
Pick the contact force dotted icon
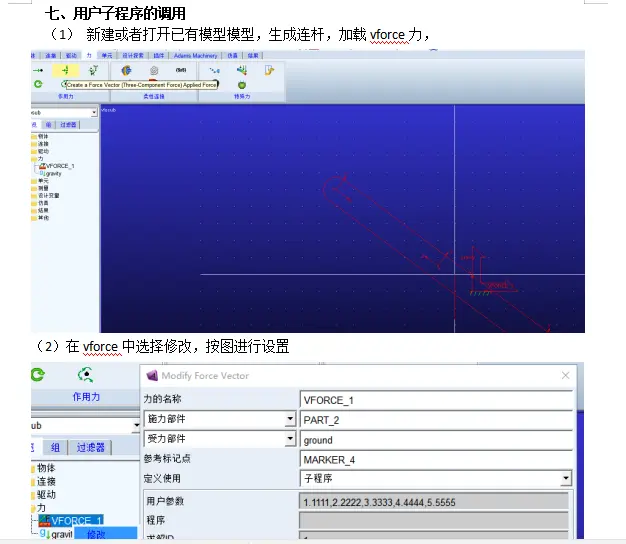[215, 71]
